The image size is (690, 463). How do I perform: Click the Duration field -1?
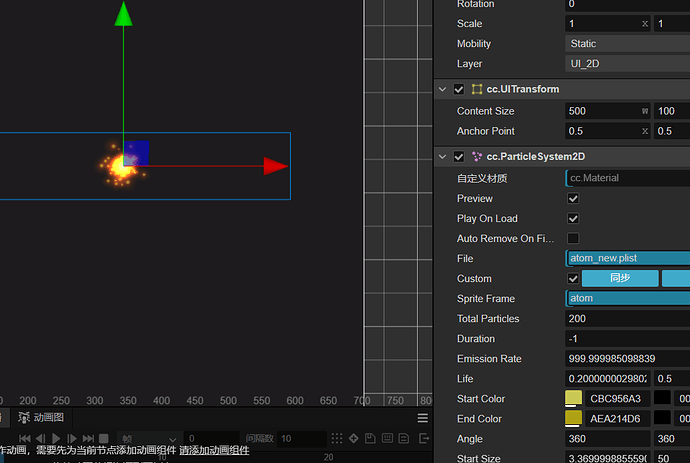point(628,339)
